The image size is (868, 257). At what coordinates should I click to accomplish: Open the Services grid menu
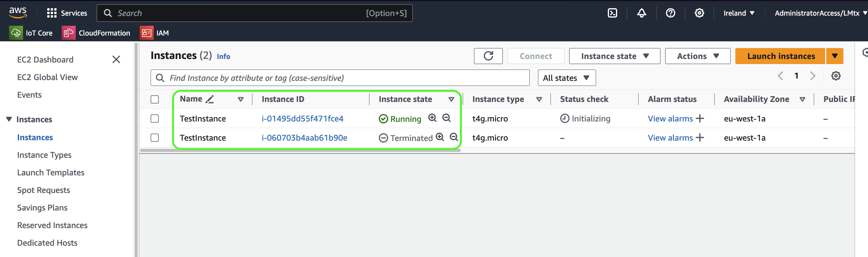[67, 13]
